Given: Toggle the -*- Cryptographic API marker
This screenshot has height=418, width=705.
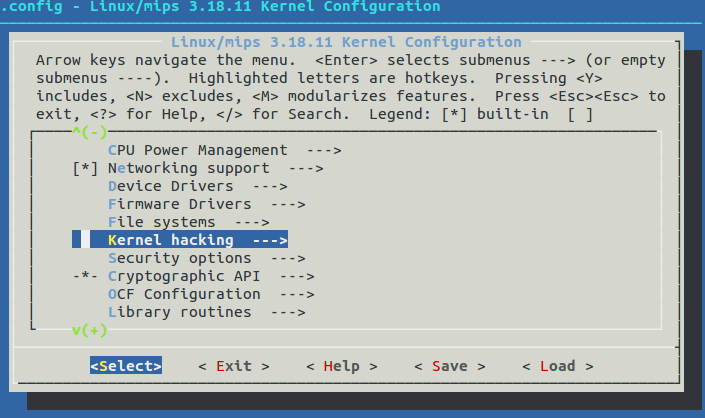Looking at the screenshot, I should click(85, 276).
